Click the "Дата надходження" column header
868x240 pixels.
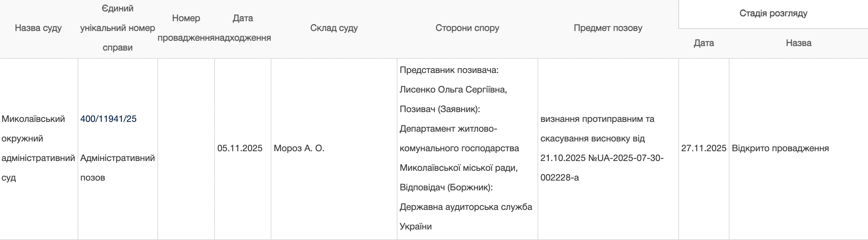pyautogui.click(x=243, y=28)
